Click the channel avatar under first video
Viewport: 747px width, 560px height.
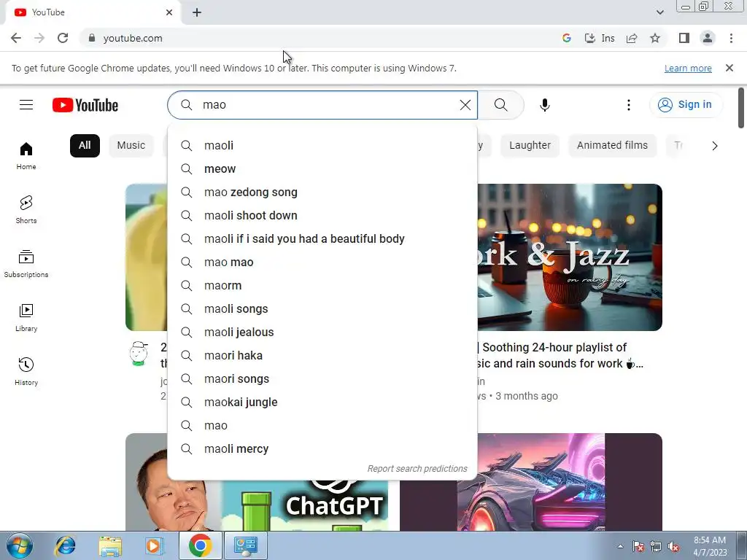click(139, 354)
